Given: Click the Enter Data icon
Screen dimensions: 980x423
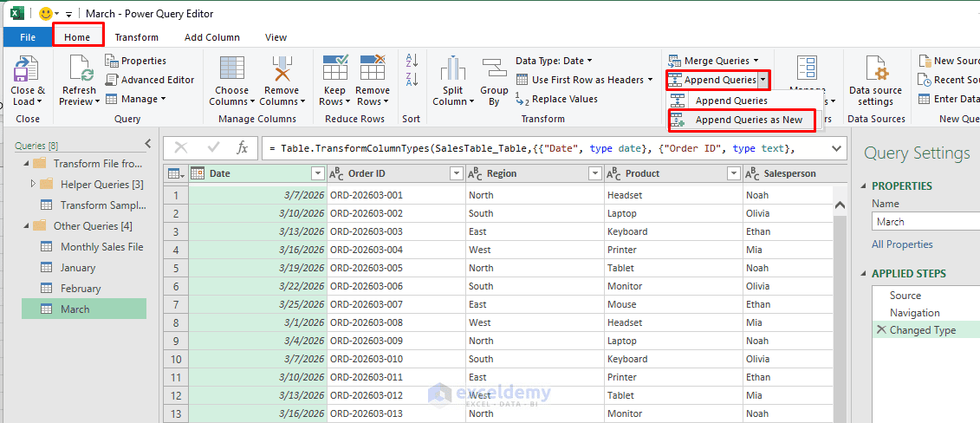Looking at the screenshot, I should click(924, 99).
